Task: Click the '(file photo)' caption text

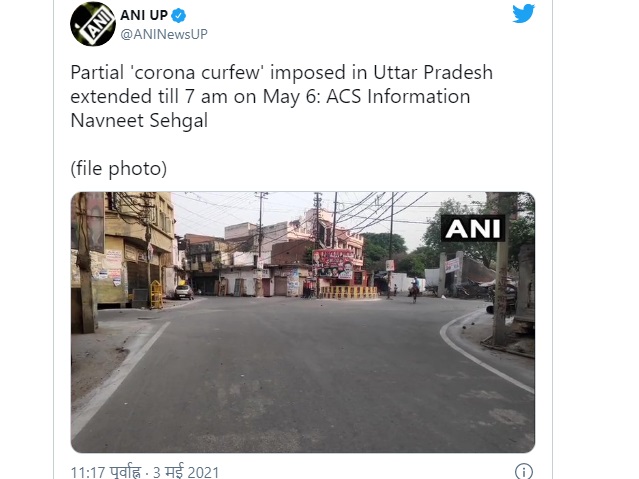Action: pyautogui.click(x=119, y=168)
